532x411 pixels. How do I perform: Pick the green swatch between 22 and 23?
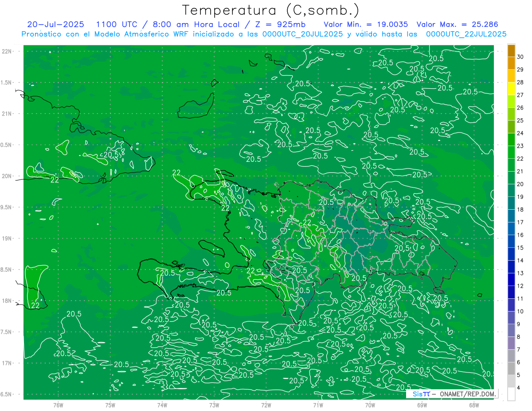tap(511, 152)
